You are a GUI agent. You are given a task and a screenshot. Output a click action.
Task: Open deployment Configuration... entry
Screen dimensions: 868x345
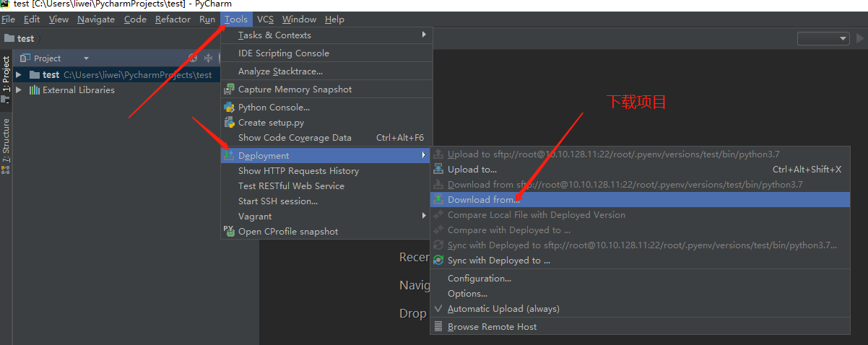(640, 278)
